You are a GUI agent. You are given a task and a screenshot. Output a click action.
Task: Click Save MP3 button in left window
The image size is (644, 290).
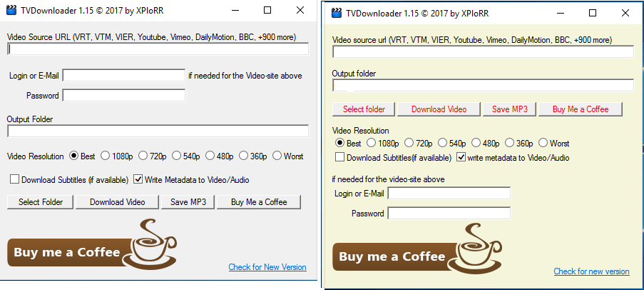pos(188,202)
